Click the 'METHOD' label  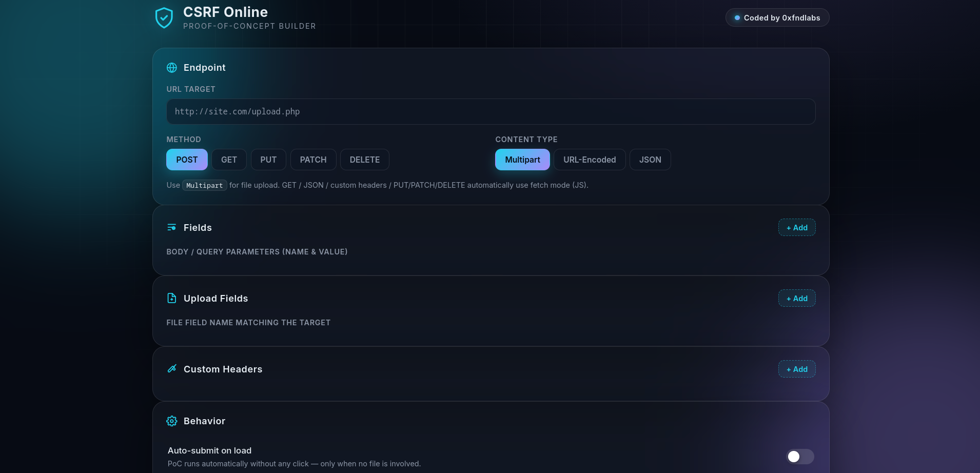184,140
